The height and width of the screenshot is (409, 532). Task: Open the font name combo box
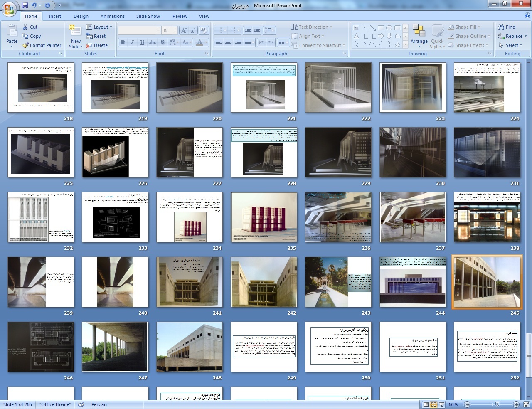coord(140,30)
